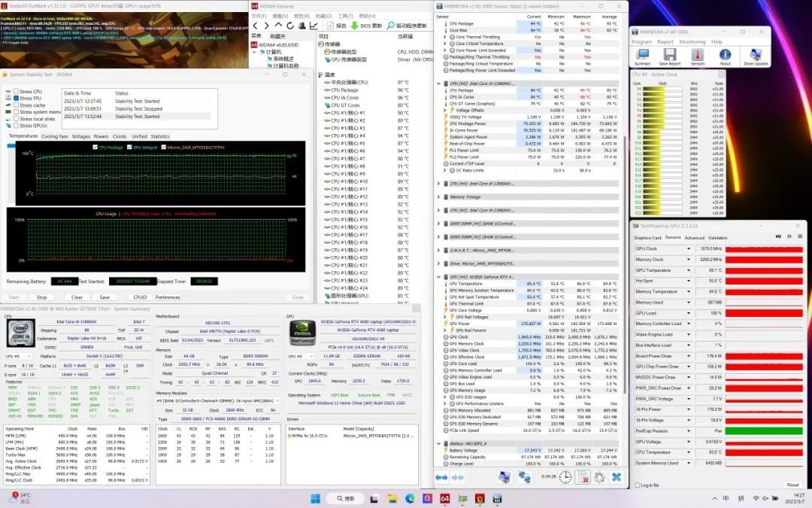The image size is (812, 508).
Task: Click the blue double-arrow icon in HWiNFO sensor footer
Action: (442, 477)
